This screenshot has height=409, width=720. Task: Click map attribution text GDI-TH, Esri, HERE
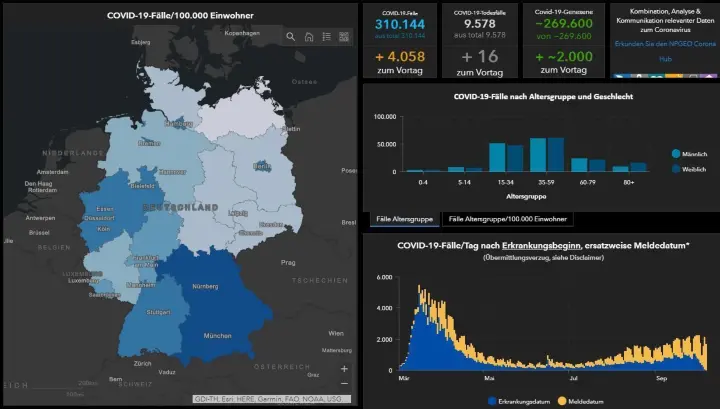pyautogui.click(x=269, y=398)
